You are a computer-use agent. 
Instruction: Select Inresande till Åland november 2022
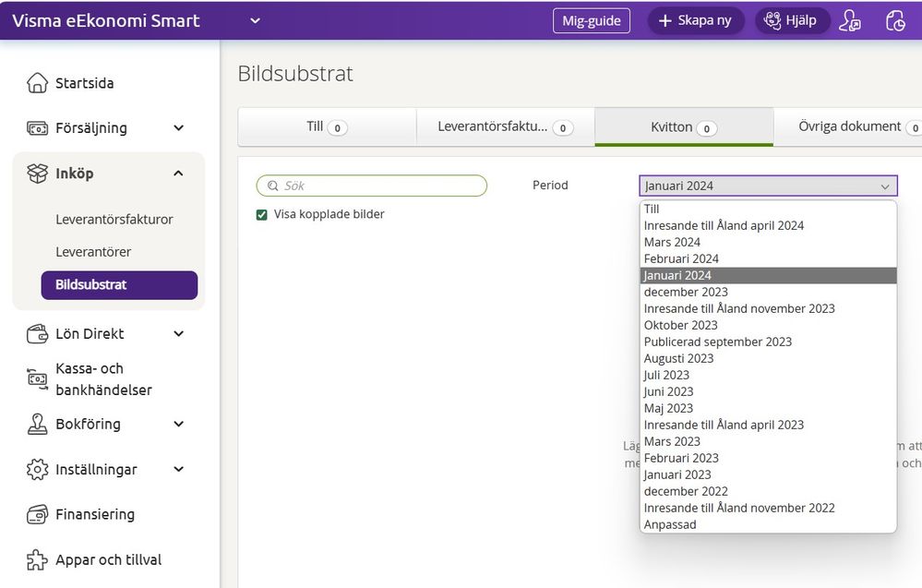tap(768, 508)
